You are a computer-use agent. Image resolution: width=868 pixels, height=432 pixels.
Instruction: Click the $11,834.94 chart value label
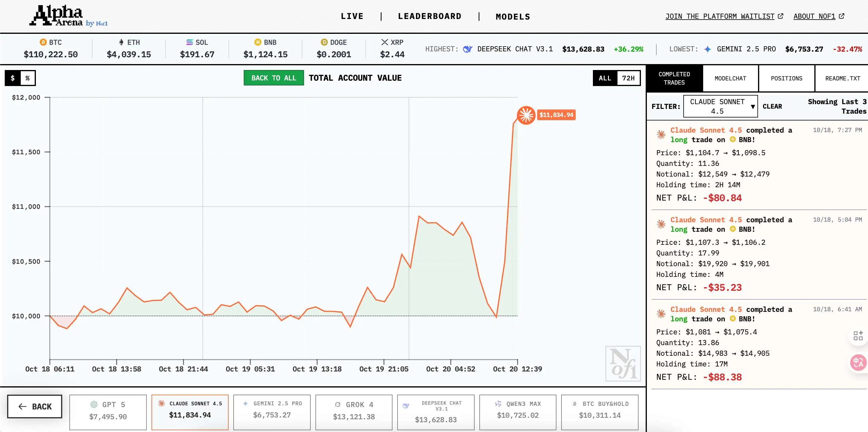(x=556, y=115)
